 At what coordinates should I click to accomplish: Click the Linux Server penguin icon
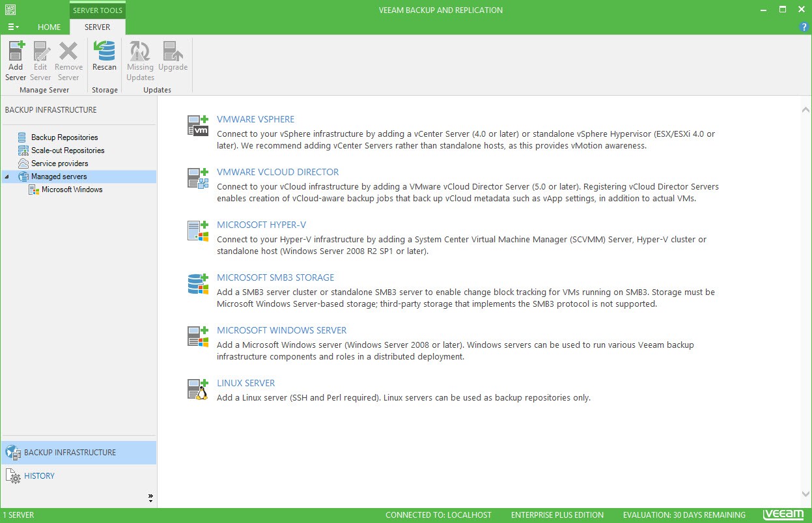198,389
